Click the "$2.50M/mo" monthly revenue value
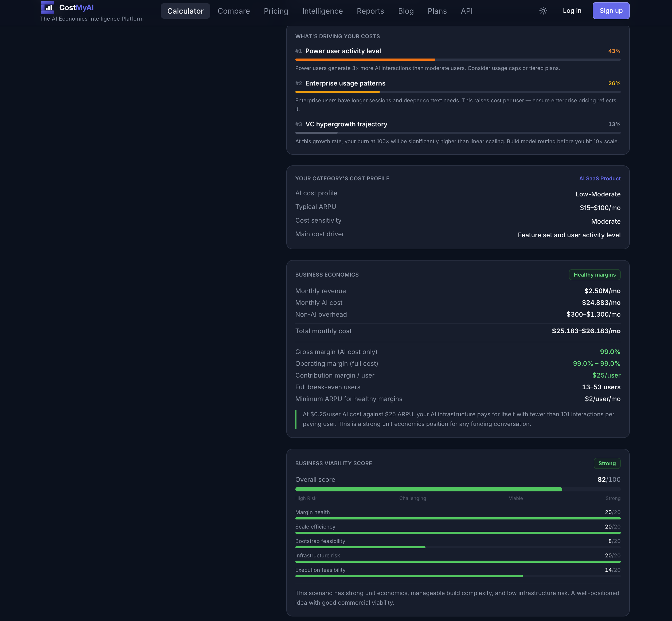Screen dimensions: 672x621 (x=602, y=291)
